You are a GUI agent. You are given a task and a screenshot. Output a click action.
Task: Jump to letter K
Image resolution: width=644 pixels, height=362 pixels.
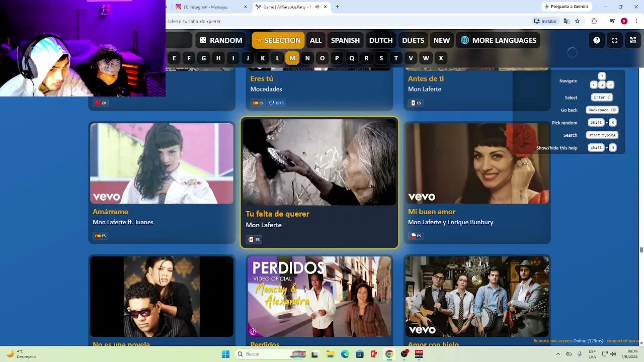(x=263, y=58)
